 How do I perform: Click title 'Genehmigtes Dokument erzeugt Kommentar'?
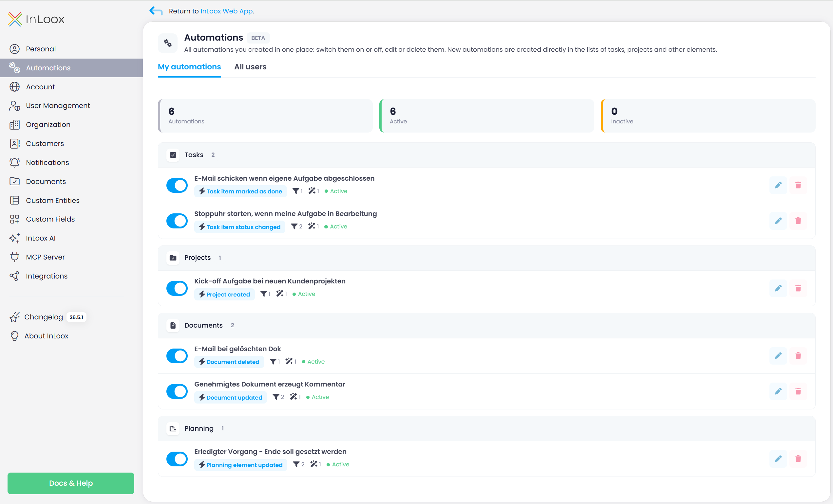[x=270, y=384]
